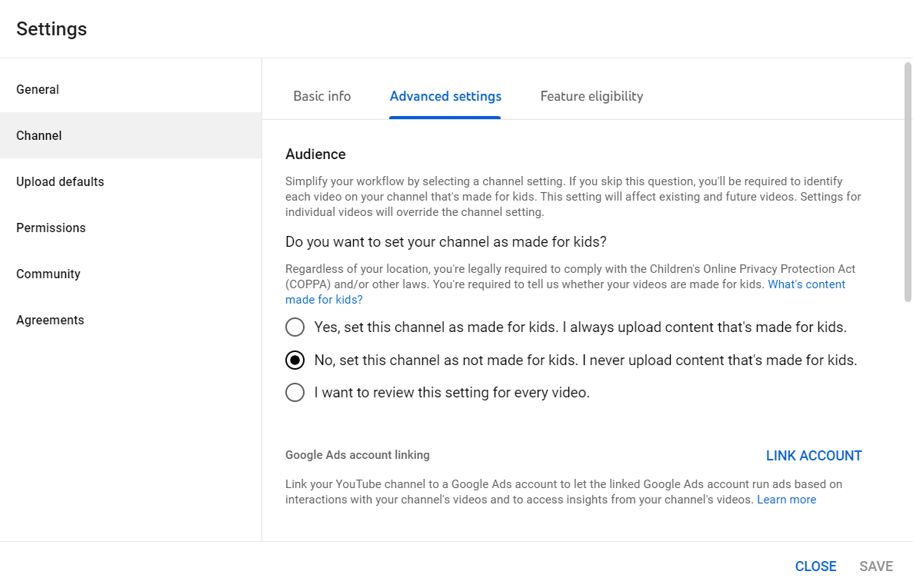The image size is (913, 588).
Task: Open "What's content made for kids?" link
Action: [x=806, y=284]
